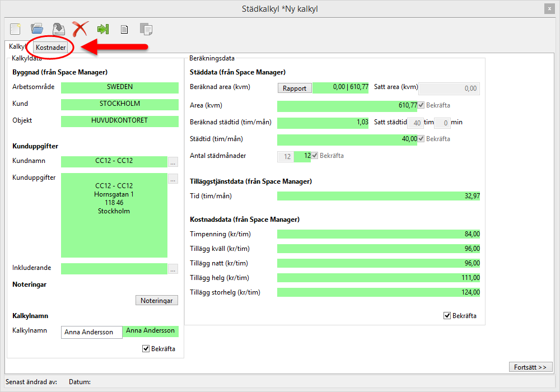
Task: Click the Kalkylnamn text field
Action: [x=91, y=332]
